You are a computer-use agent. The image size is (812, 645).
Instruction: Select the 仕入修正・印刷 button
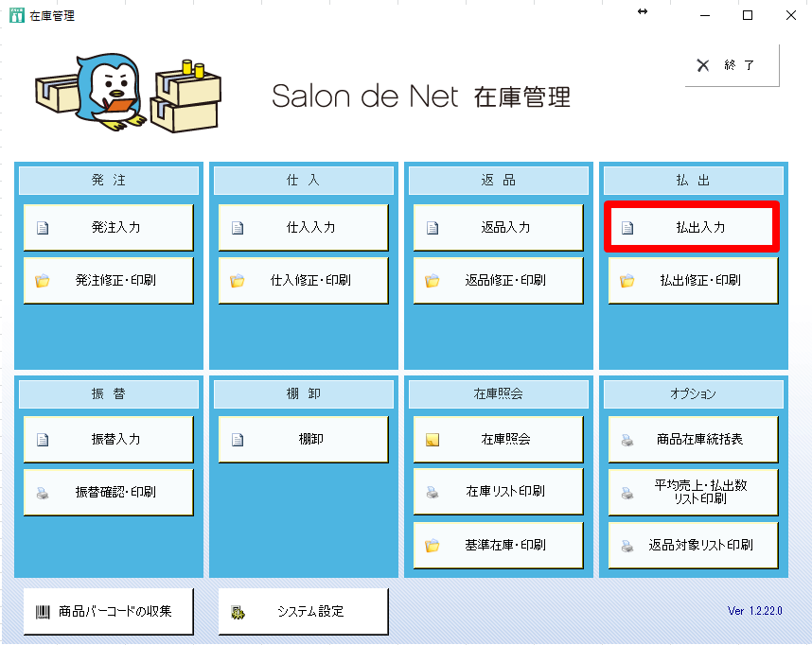point(303,280)
